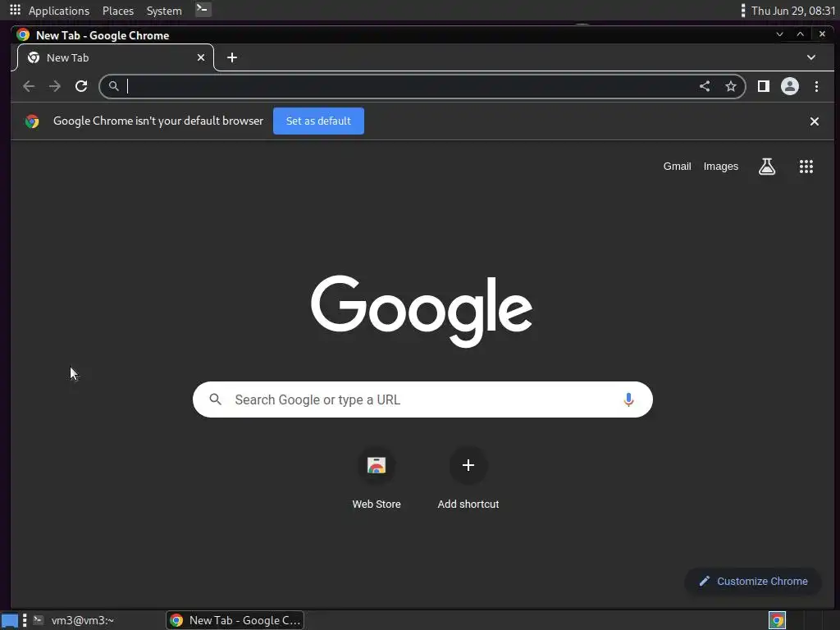Open the System menu

(x=164, y=11)
